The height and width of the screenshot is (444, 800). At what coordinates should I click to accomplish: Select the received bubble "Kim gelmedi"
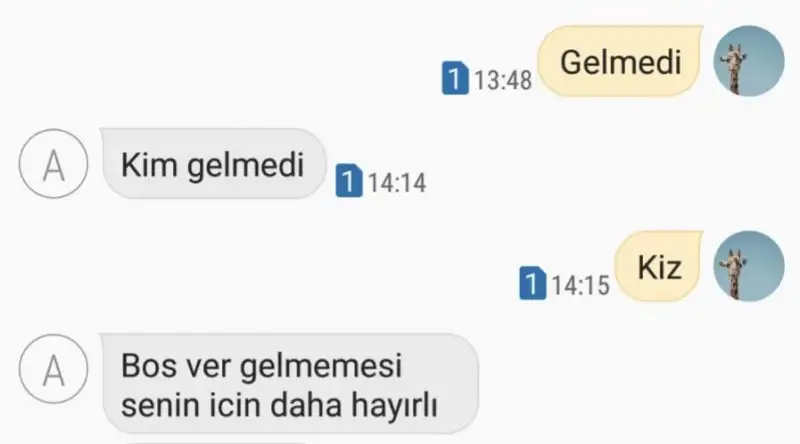pos(213,164)
